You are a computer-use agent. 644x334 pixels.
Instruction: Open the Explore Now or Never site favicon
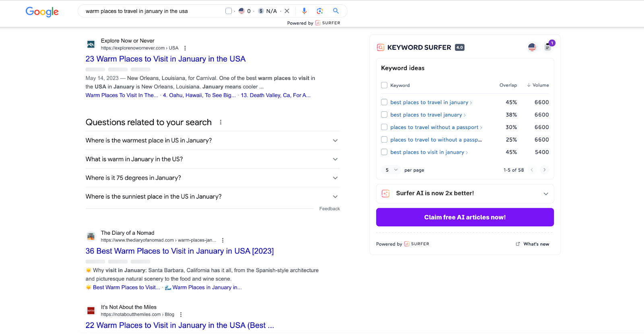[91, 44]
